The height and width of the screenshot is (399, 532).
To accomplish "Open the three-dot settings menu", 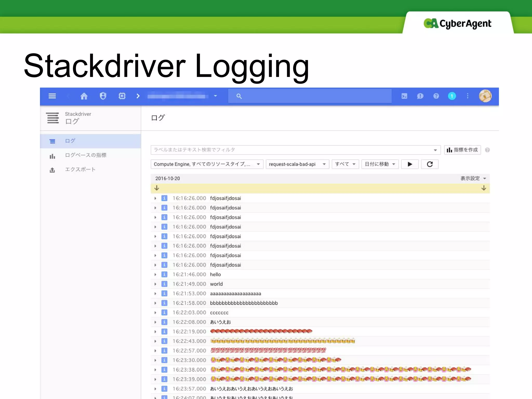I will click(468, 96).
